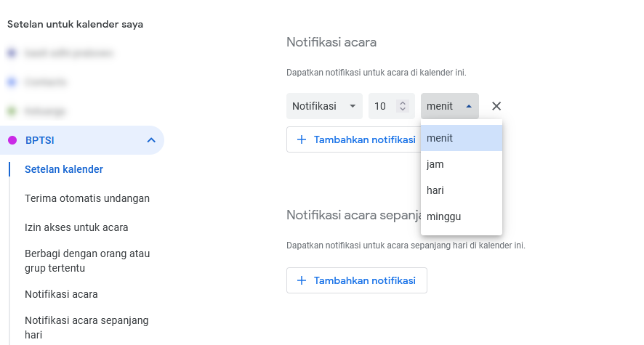Click Tambahkan notifikasi for all-day events
Screen dimensions: 644x345
pos(356,280)
